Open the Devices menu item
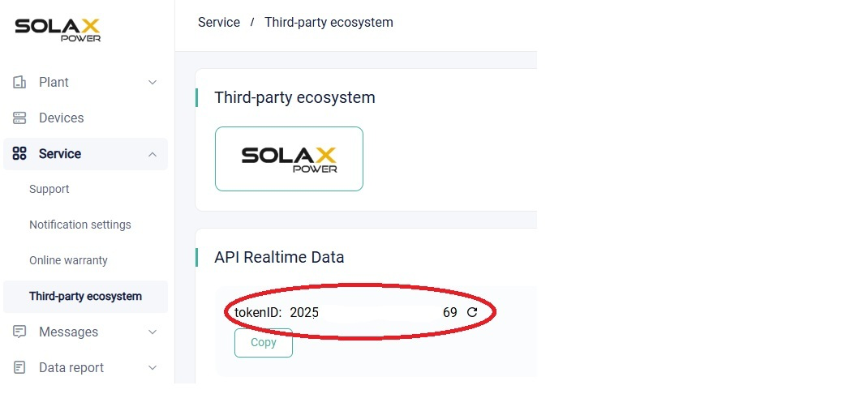This screenshot has width=868, height=394. [x=85, y=118]
